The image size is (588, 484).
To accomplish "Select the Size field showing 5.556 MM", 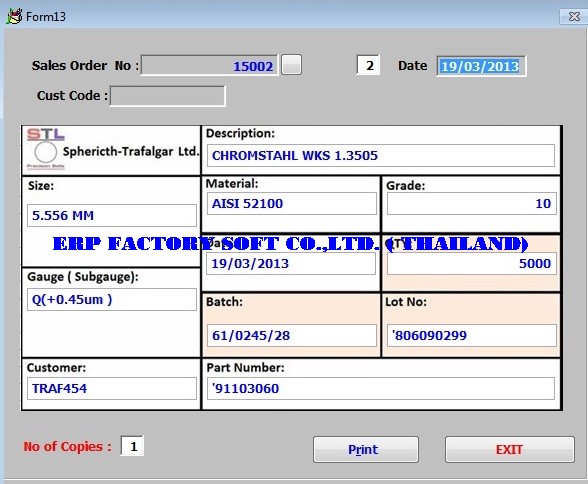I will (112, 216).
